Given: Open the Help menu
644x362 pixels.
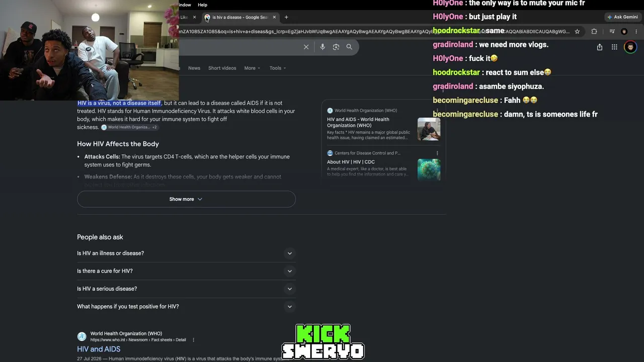Looking at the screenshot, I should point(202,5).
